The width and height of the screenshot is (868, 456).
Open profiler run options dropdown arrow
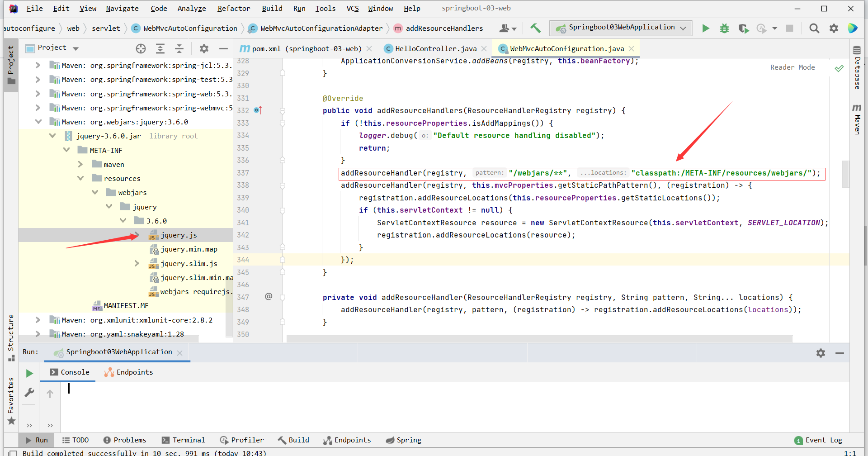[x=774, y=28]
